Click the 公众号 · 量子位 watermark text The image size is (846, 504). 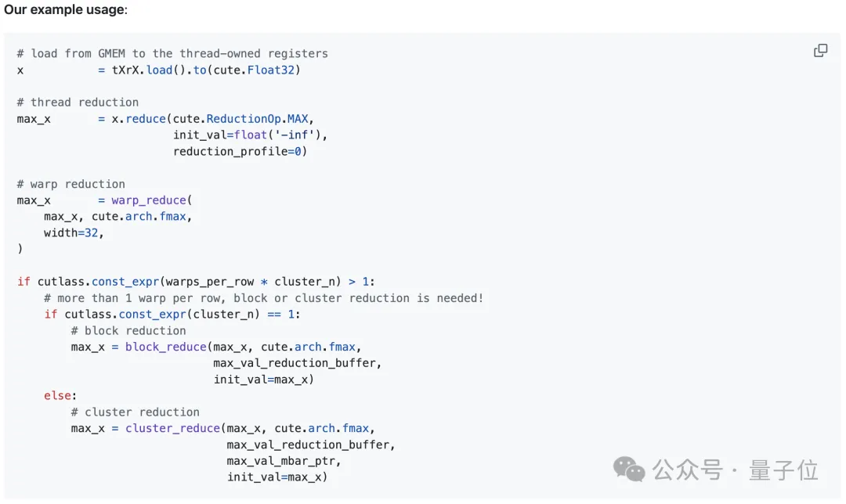(x=735, y=470)
